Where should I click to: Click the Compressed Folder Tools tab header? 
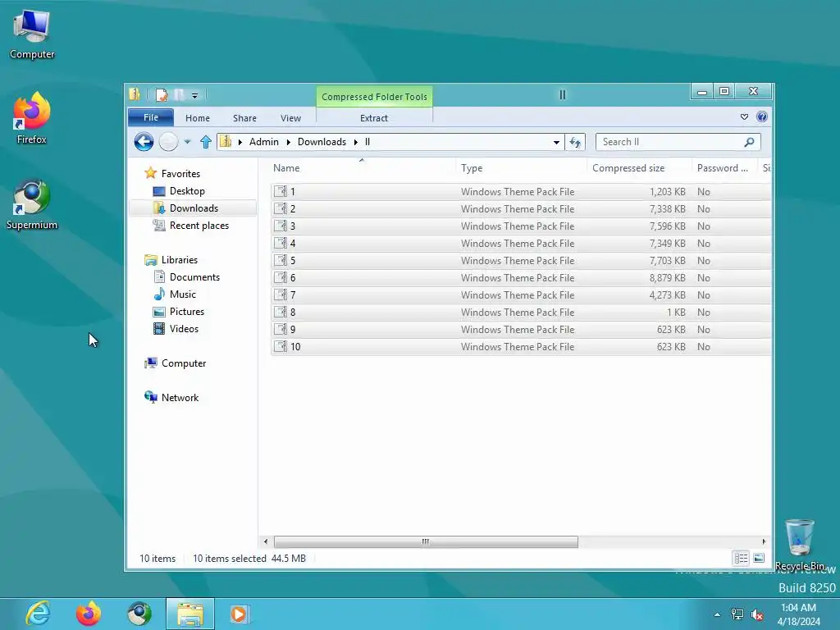(374, 97)
